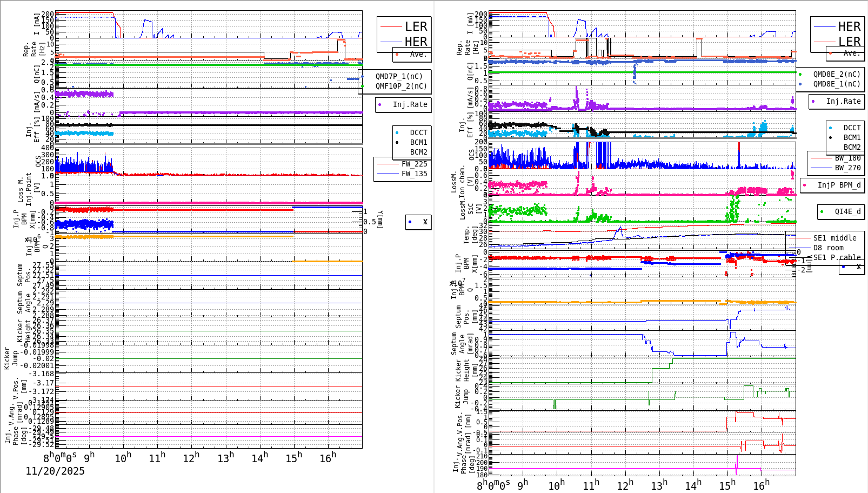Click the blue X marker swatch

coord(409,222)
